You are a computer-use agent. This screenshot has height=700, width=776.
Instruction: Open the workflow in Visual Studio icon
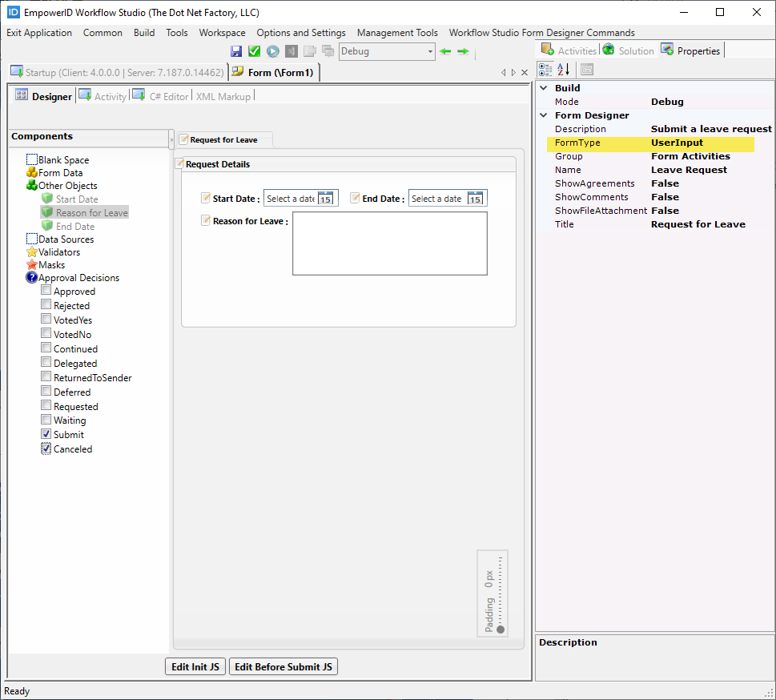pyautogui.click(x=290, y=50)
